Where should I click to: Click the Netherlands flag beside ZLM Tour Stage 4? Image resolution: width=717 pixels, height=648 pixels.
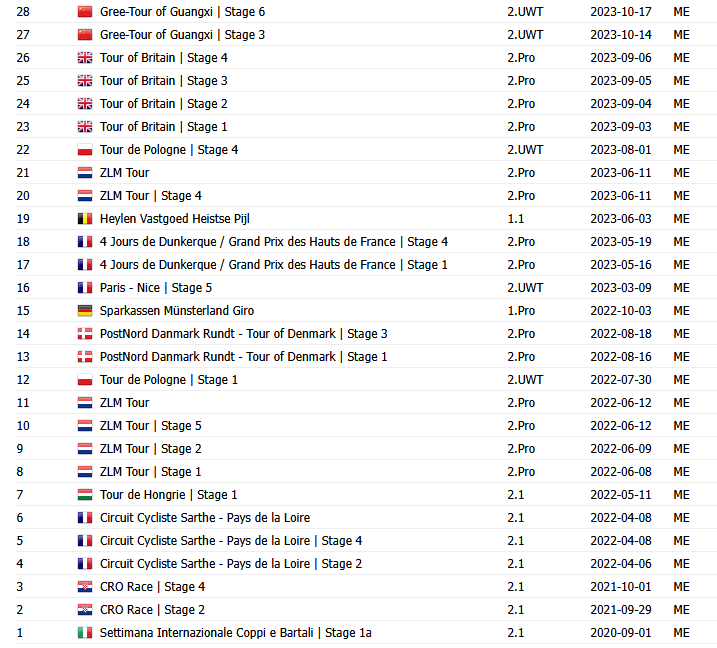[x=85, y=196]
